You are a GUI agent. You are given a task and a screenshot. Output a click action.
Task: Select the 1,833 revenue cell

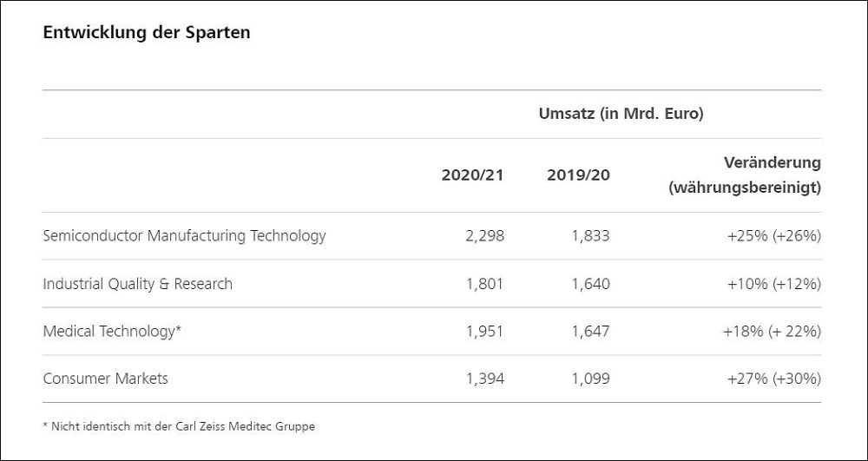pyautogui.click(x=590, y=235)
